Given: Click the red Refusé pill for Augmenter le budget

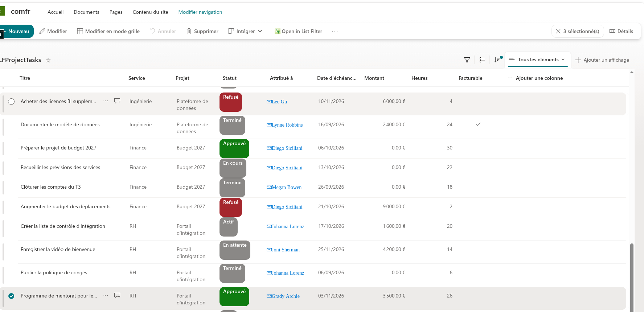Looking at the screenshot, I should [x=231, y=207].
